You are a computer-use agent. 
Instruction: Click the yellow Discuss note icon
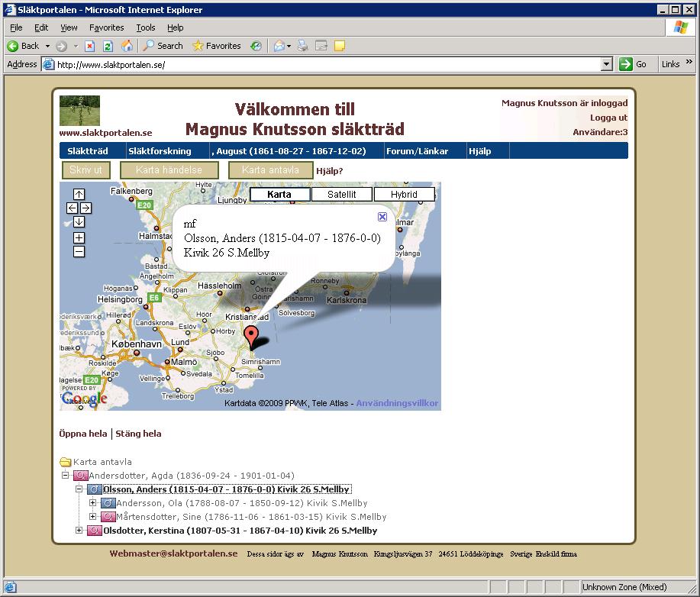340,46
